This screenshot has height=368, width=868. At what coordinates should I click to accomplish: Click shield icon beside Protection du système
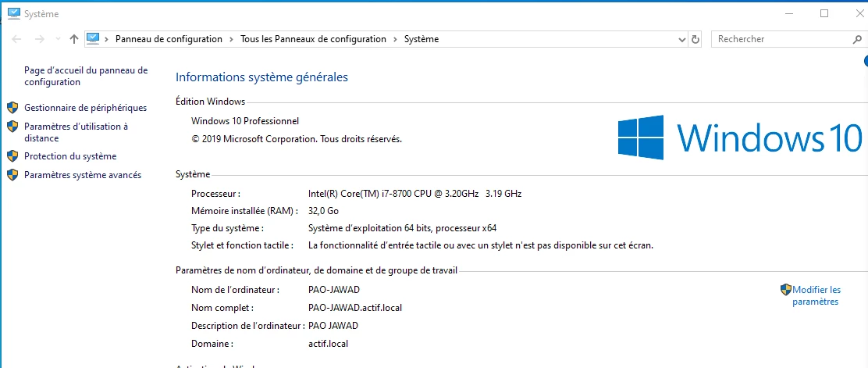tap(12, 156)
